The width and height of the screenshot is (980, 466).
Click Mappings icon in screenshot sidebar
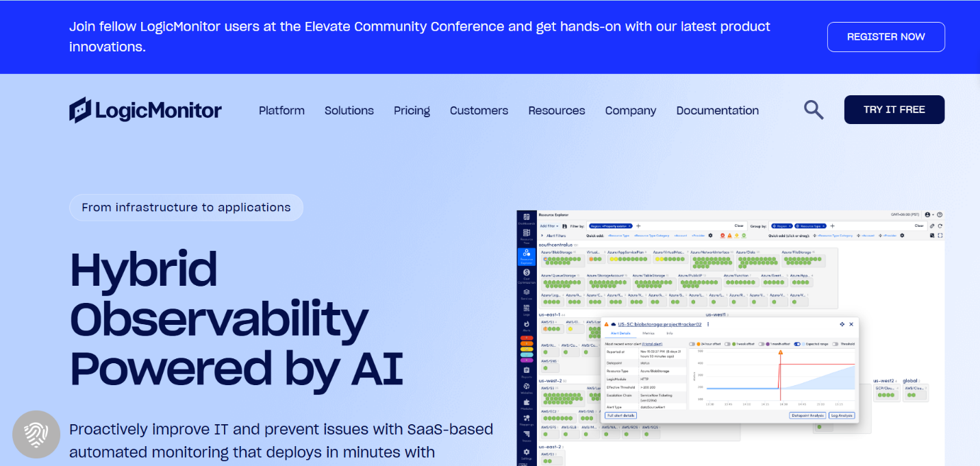pyautogui.click(x=527, y=419)
